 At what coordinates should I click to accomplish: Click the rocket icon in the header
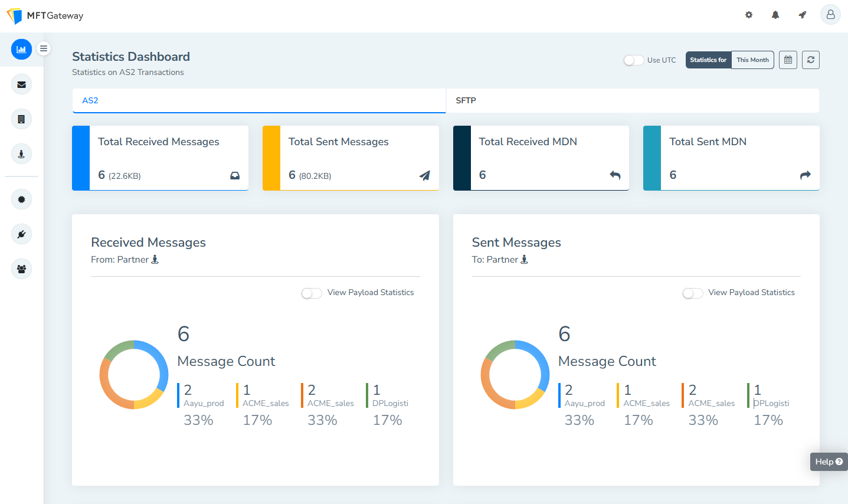pyautogui.click(x=803, y=15)
